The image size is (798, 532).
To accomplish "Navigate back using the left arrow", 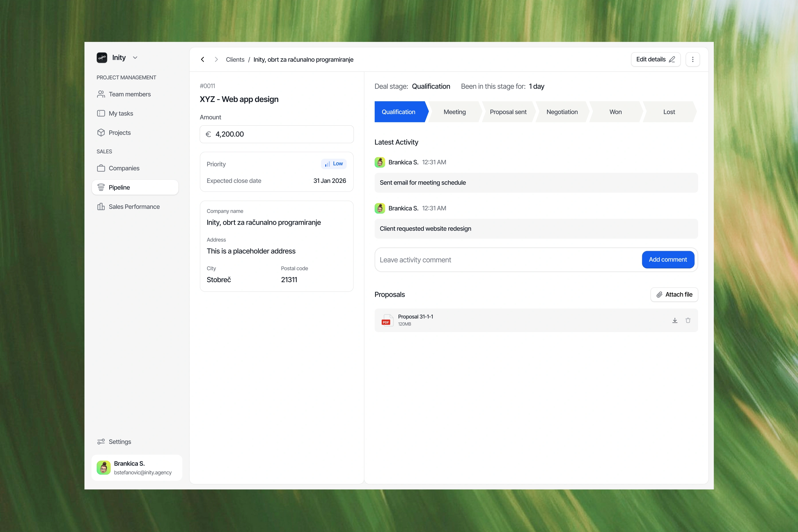I will [203, 59].
